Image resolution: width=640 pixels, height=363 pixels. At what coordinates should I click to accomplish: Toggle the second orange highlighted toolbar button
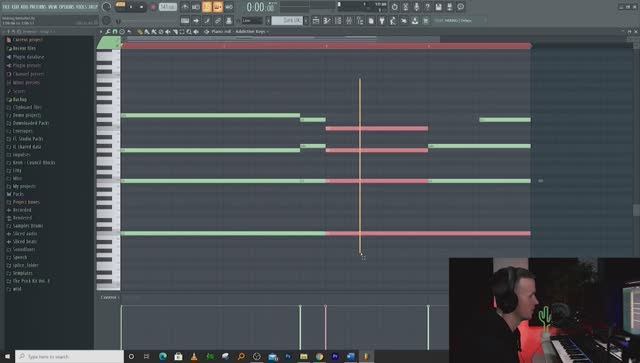(218, 7)
